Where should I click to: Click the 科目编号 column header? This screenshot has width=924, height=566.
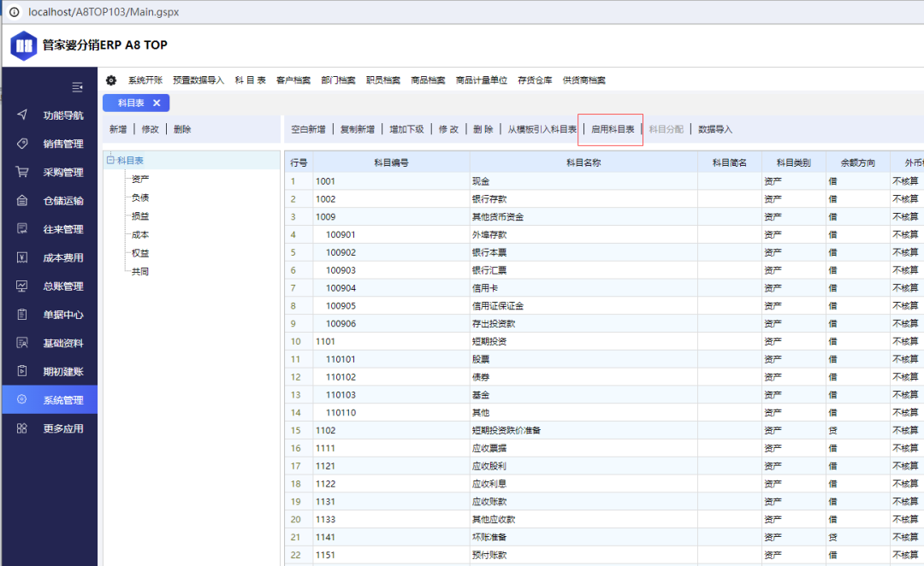(391, 162)
